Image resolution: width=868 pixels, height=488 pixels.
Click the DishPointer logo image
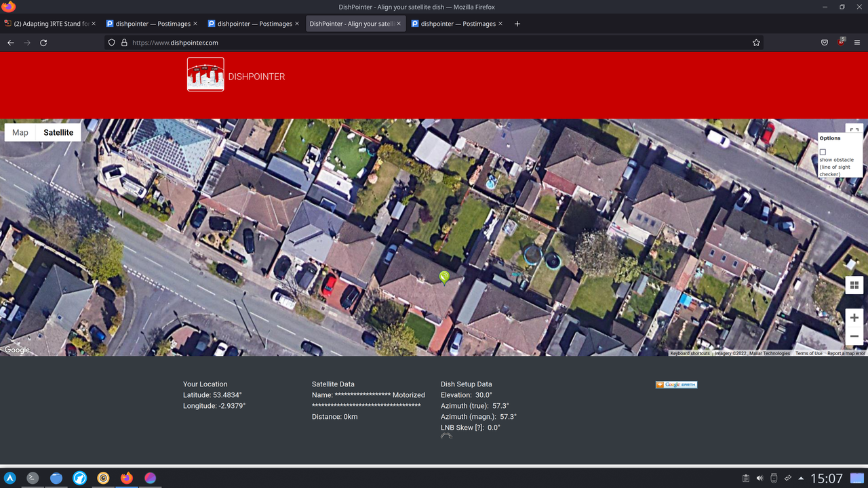(205, 74)
